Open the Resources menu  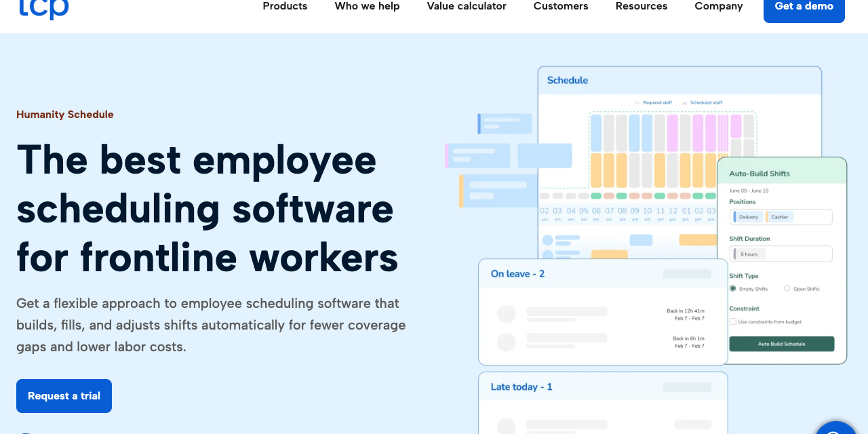pos(642,6)
